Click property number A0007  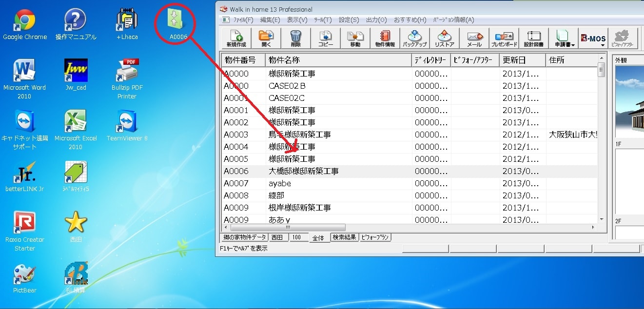(x=236, y=183)
